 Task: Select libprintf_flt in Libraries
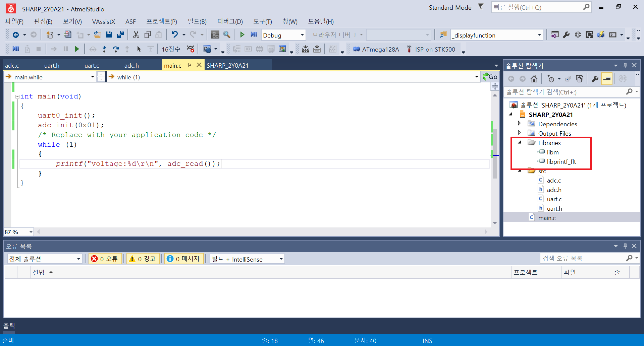[561, 161]
